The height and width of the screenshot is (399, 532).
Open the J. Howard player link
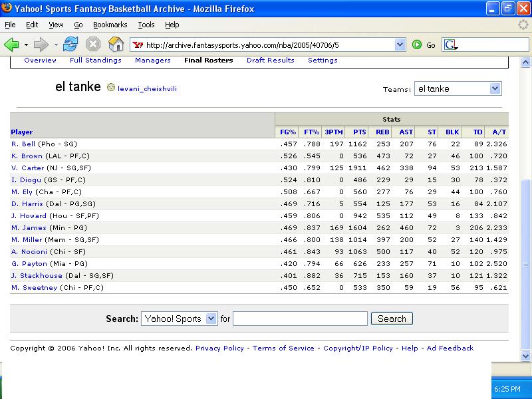(x=29, y=215)
